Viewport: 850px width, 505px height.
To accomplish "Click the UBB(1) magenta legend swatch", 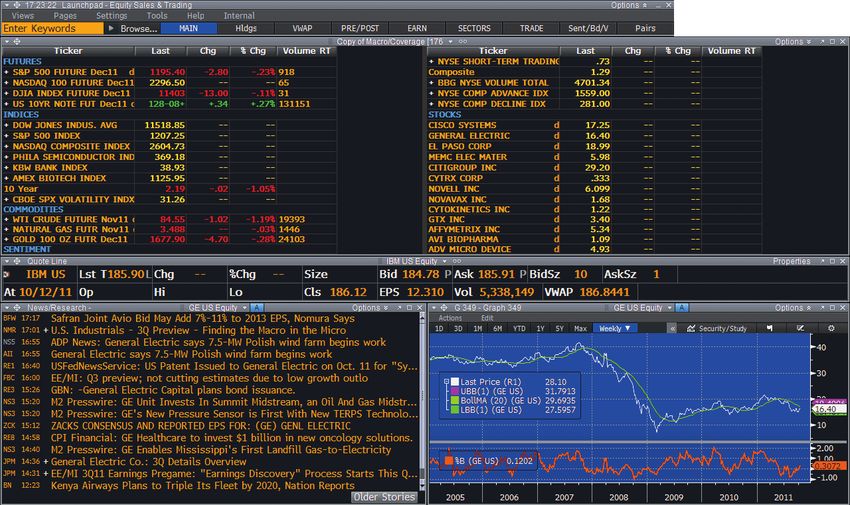I will click(x=455, y=391).
